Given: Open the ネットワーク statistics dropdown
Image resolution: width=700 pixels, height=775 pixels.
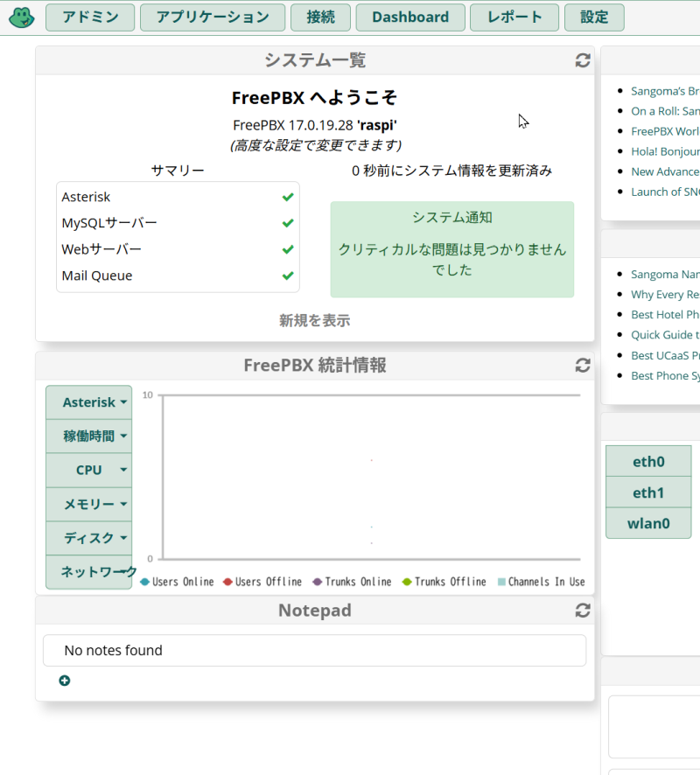Looking at the screenshot, I should (x=89, y=572).
